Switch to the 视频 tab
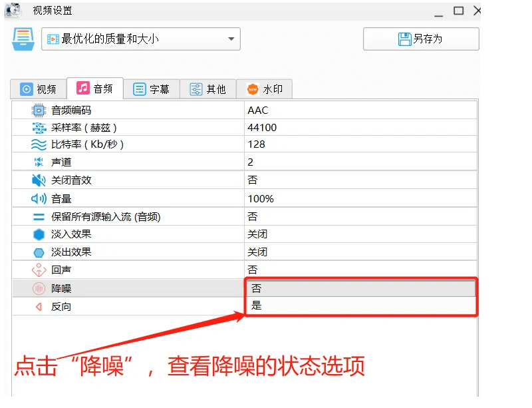This screenshot has height=408, width=532. 39,89
